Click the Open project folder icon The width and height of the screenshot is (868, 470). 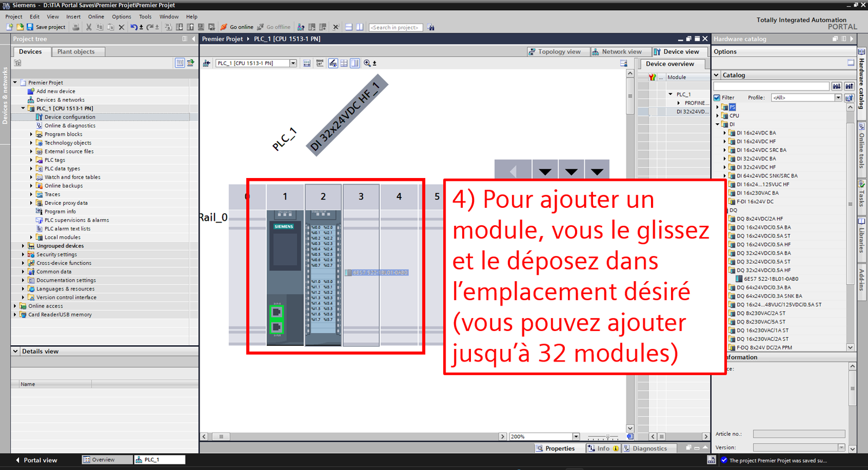20,27
